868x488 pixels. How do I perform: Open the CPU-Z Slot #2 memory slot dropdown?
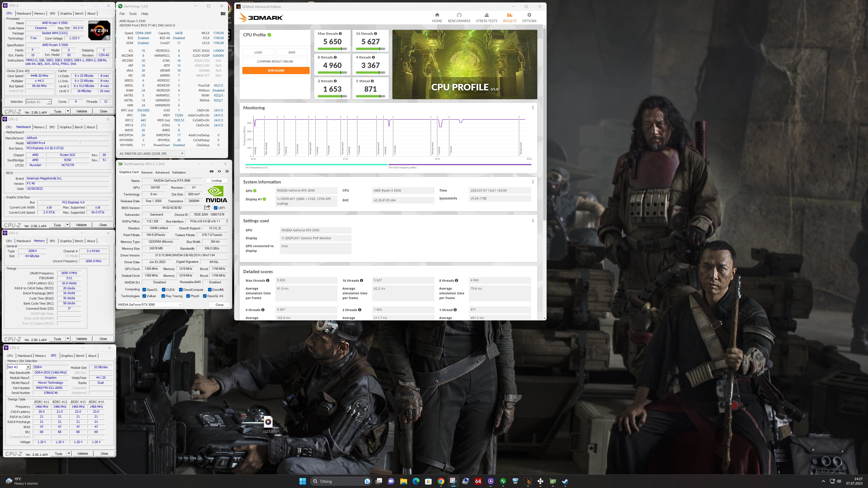19,367
